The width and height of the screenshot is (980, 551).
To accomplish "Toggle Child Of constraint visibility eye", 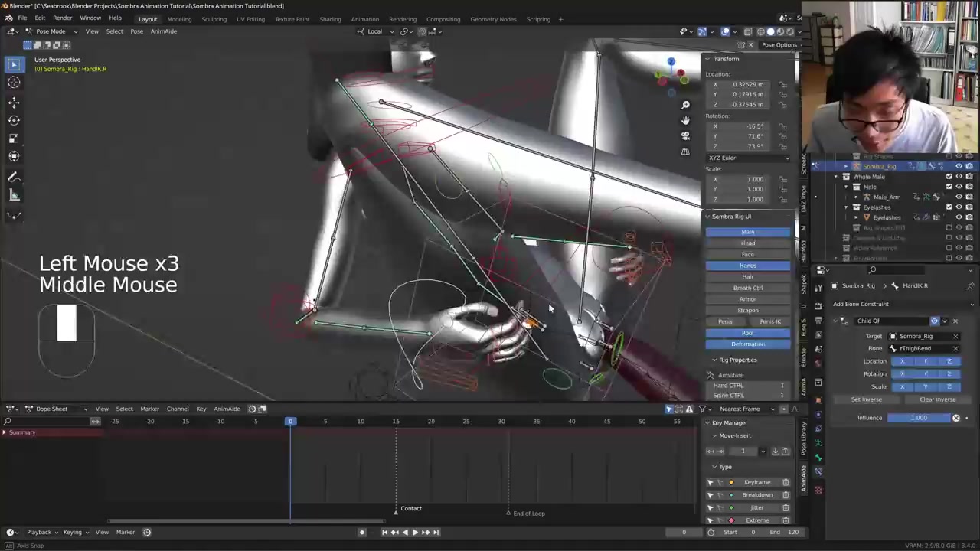I will click(934, 321).
